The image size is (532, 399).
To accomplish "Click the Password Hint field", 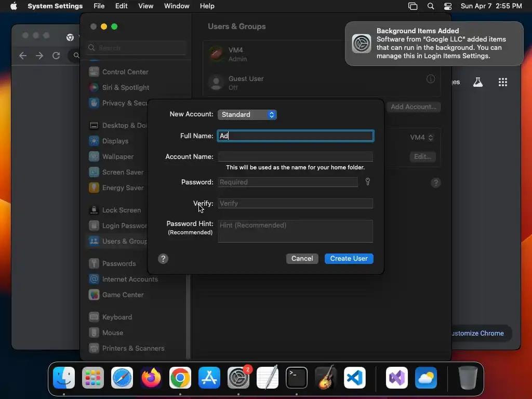I will pyautogui.click(x=296, y=231).
